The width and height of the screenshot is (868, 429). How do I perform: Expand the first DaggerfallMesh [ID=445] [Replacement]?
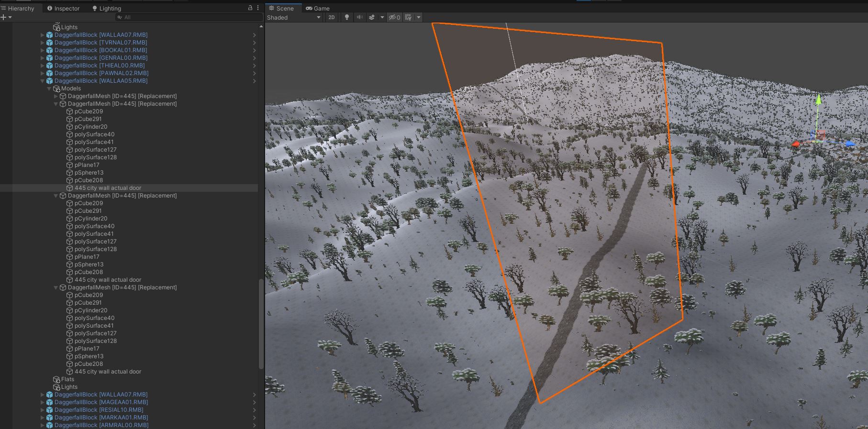click(x=56, y=96)
